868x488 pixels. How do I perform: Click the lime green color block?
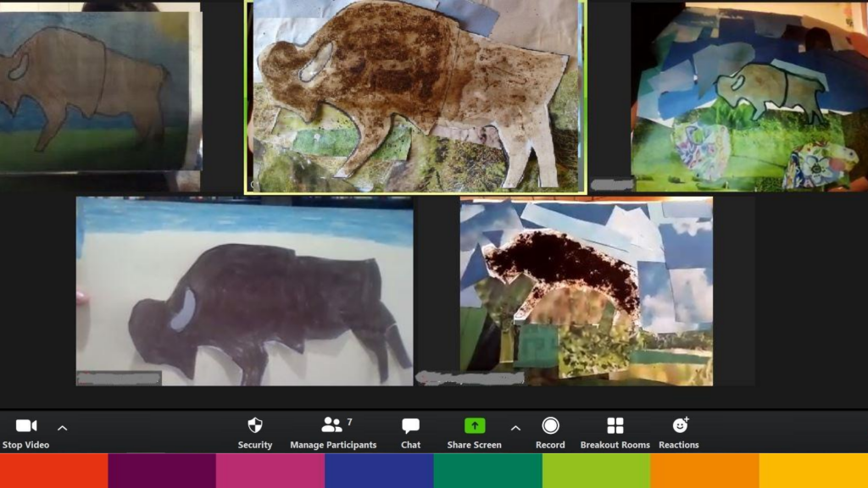(596, 471)
